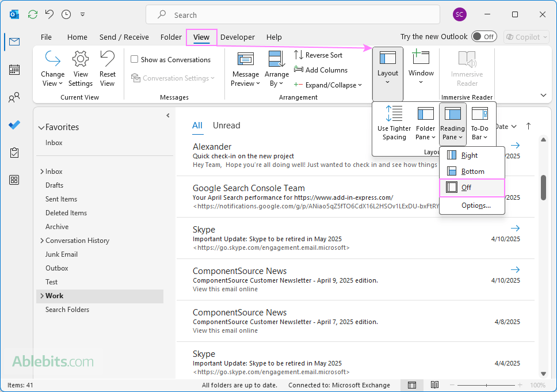Open Folder Pane dropdown
This screenshot has height=392, width=557.
425,123
